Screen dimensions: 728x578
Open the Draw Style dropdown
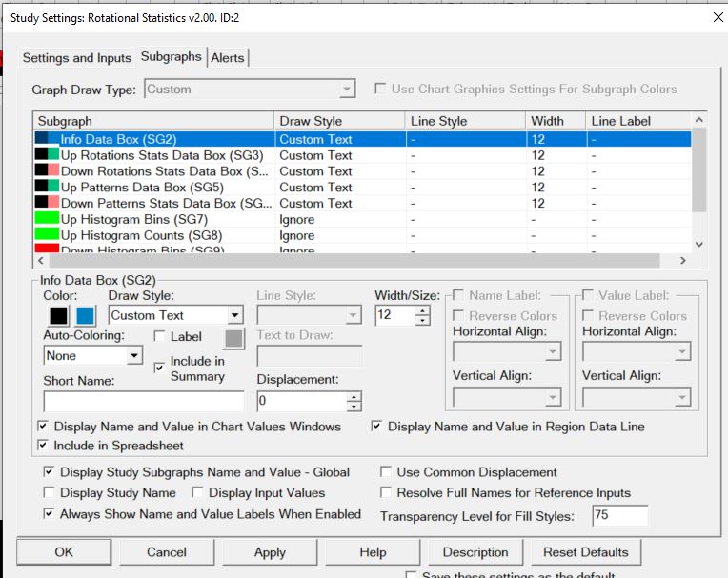click(x=234, y=315)
